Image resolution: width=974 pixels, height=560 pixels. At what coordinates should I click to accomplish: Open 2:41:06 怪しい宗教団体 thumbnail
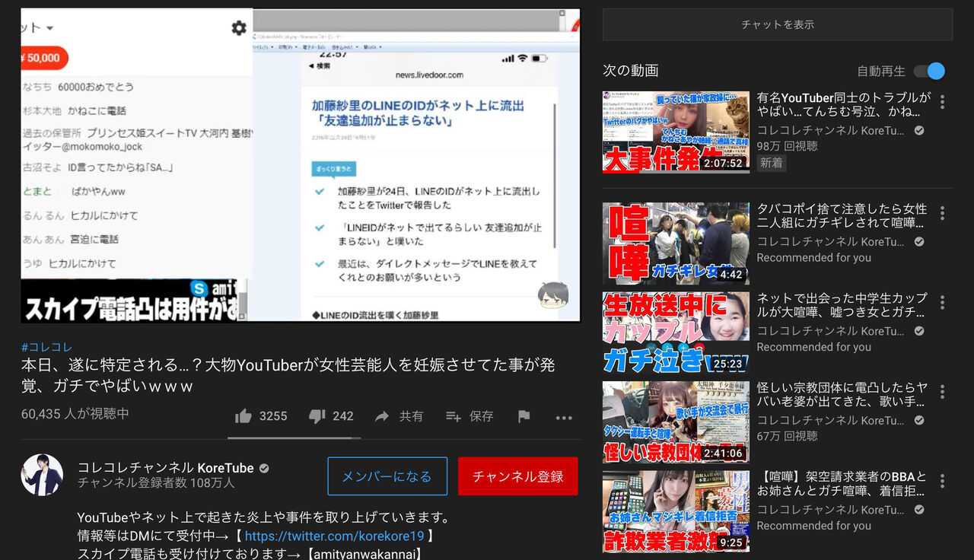(676, 422)
